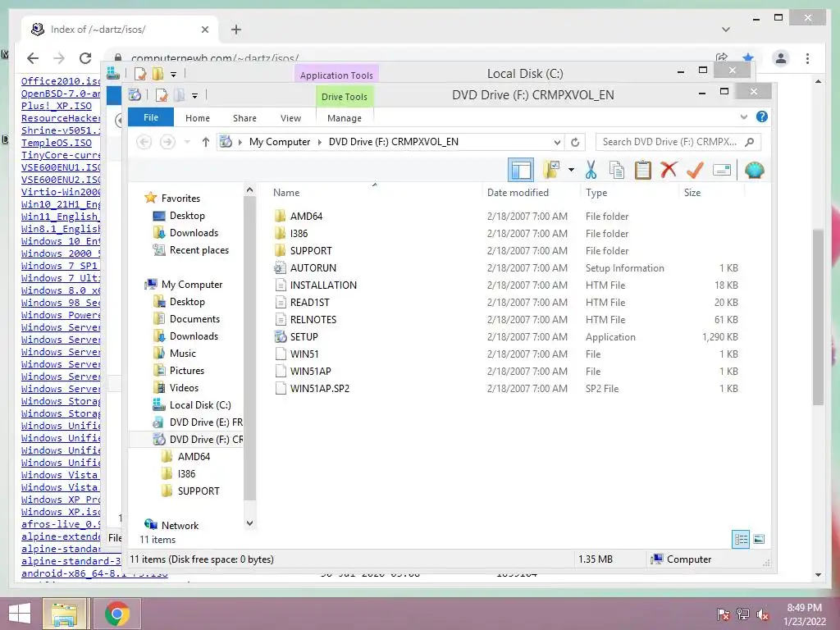Open the TempleOS.ISO link
The image size is (840, 630).
coord(57,143)
